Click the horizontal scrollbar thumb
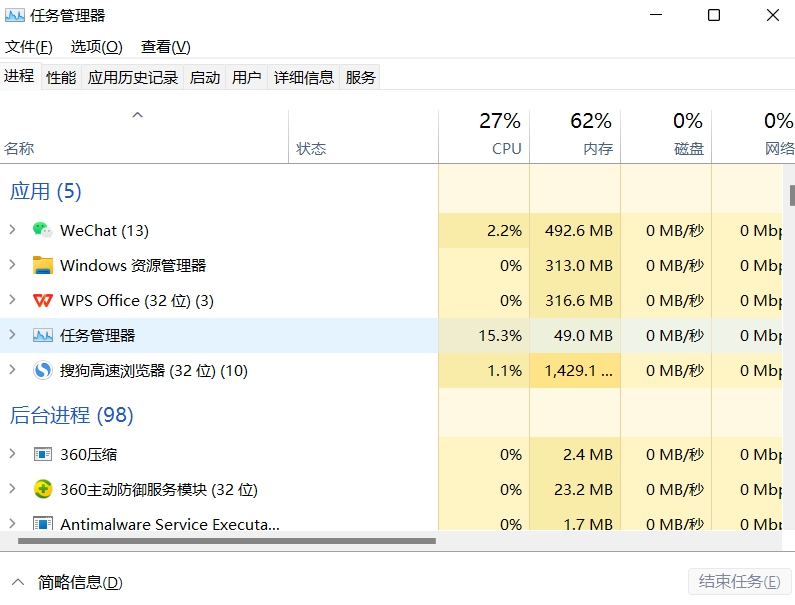Screen dimensions: 795x605 (227, 541)
